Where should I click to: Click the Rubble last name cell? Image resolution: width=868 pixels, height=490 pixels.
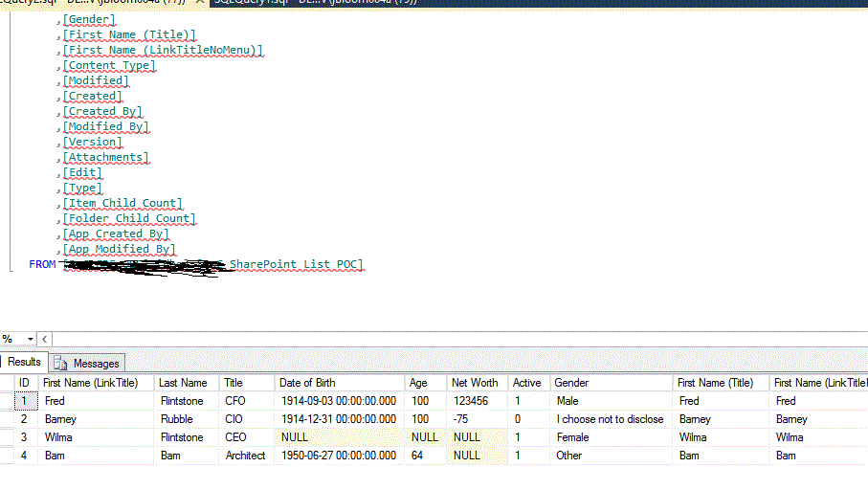coord(187,419)
